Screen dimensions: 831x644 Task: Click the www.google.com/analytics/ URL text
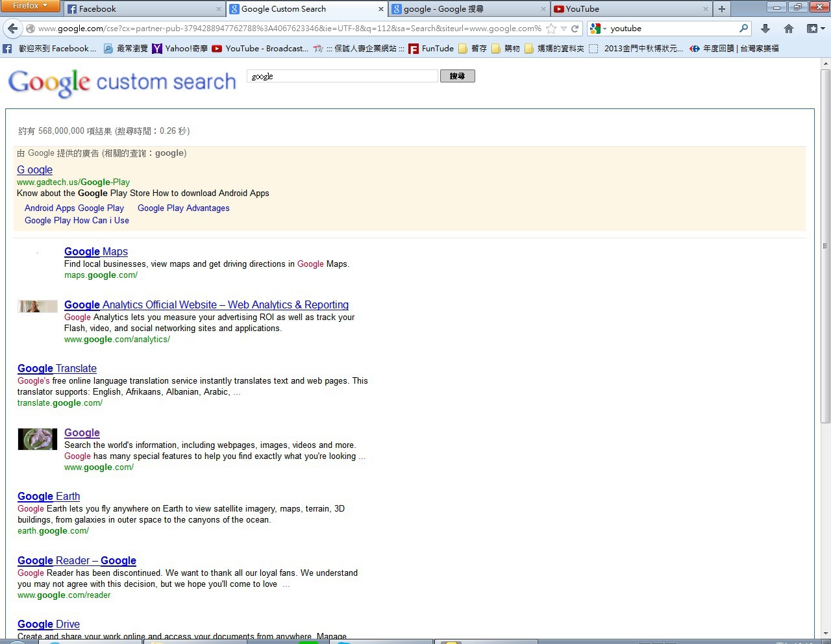117,340
